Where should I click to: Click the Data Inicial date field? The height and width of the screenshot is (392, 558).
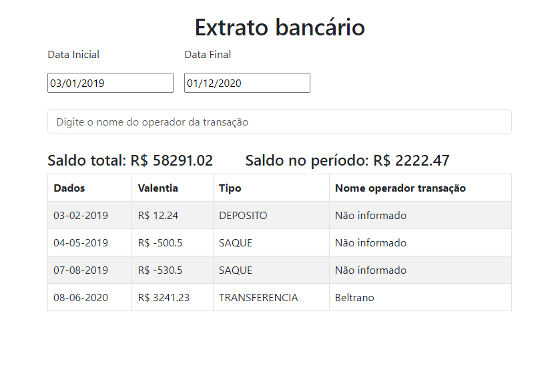click(x=109, y=82)
